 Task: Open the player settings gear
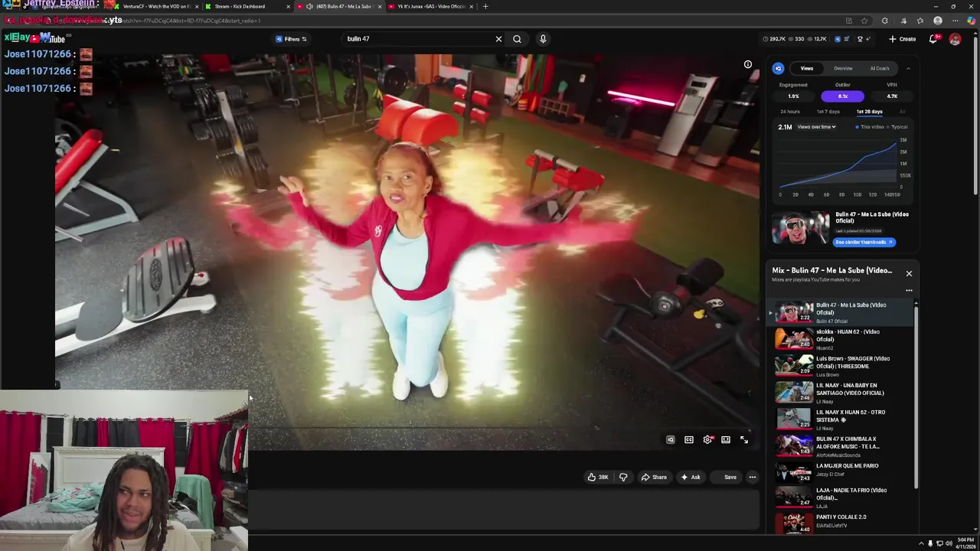coord(707,440)
